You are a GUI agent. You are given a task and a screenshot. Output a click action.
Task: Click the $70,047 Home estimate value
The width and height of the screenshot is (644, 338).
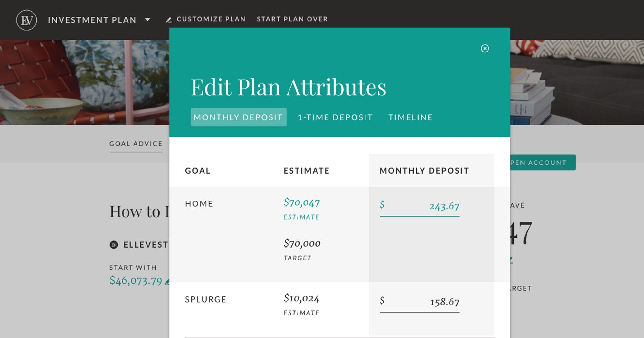(x=302, y=202)
